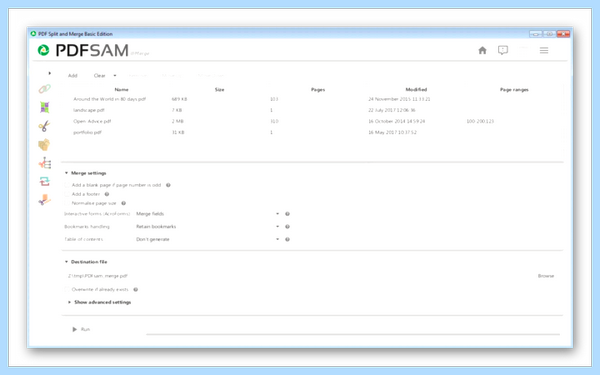
Task: Show help for Overwrite if already exists
Action: coord(135,290)
